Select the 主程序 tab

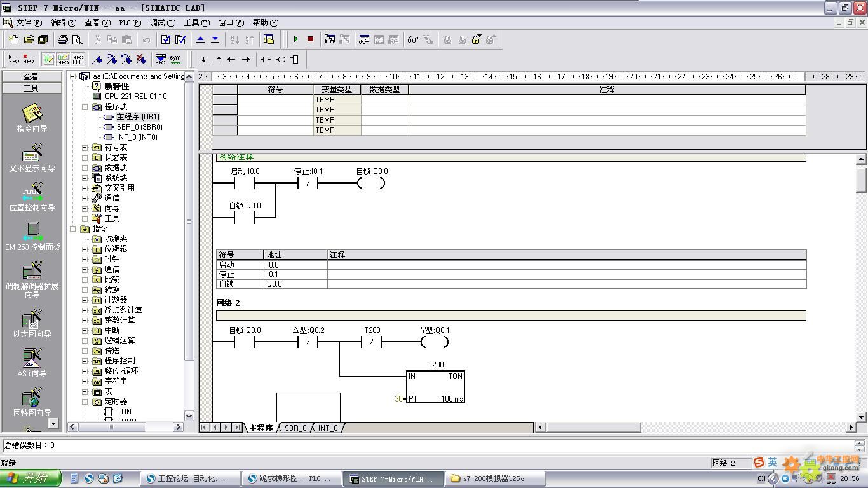[261, 428]
